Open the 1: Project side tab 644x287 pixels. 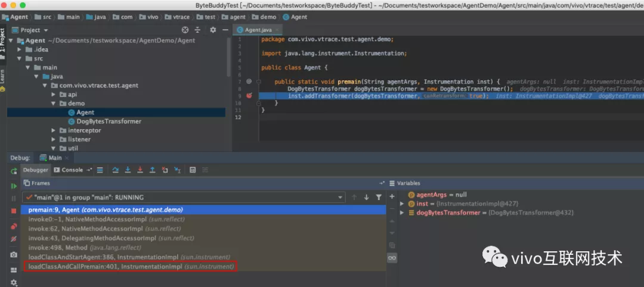coord(3,44)
